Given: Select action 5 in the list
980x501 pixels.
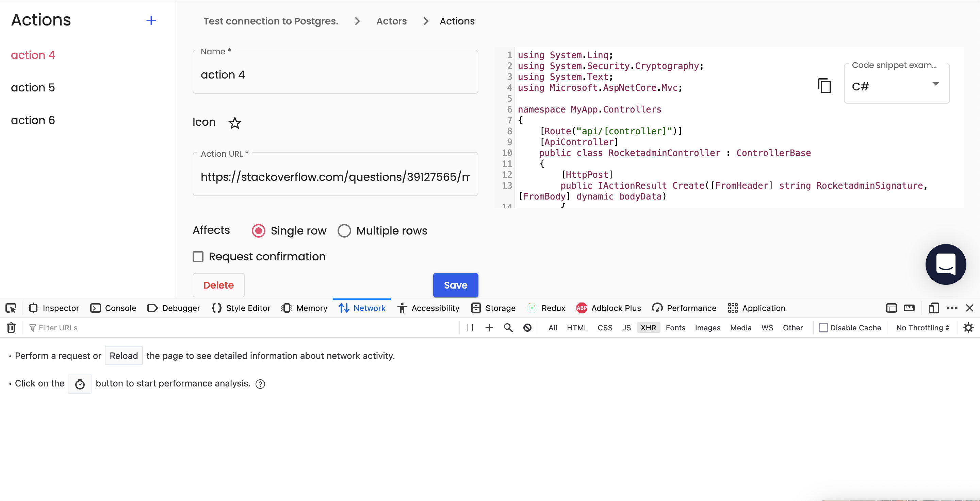Looking at the screenshot, I should point(33,87).
